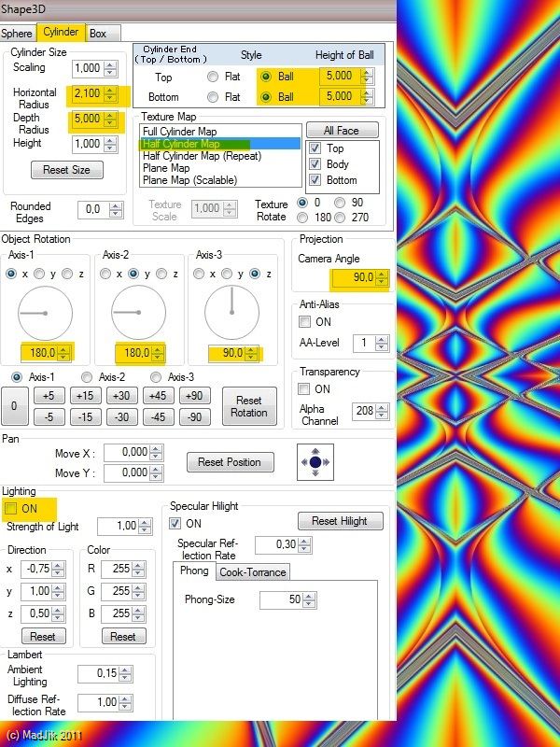Rotate by -30 degrees button
The image size is (560, 747).
[x=121, y=416]
